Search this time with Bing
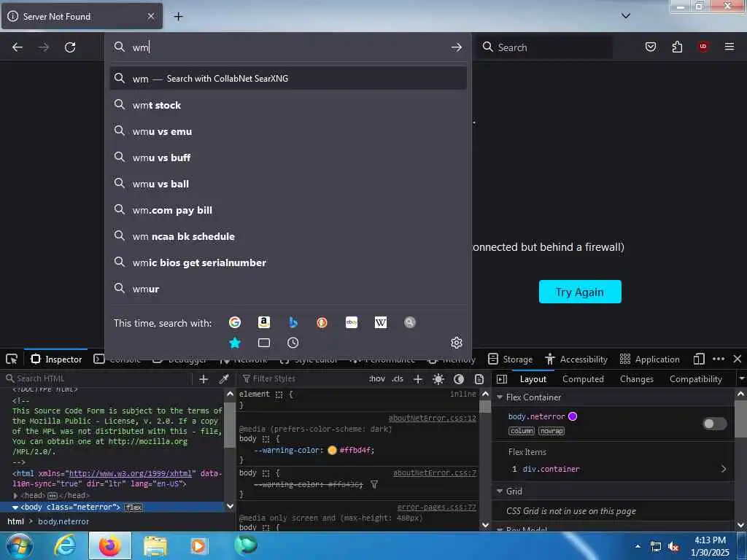The width and height of the screenshot is (747, 560). pos(293,322)
